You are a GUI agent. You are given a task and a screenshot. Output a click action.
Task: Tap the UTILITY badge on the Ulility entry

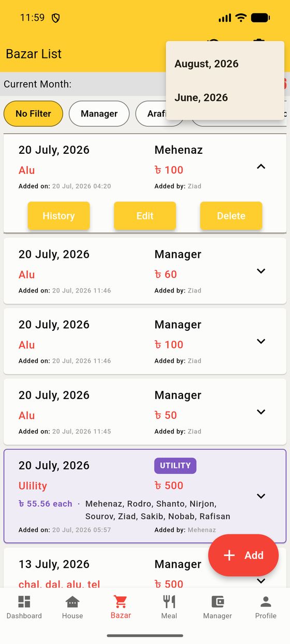click(175, 465)
